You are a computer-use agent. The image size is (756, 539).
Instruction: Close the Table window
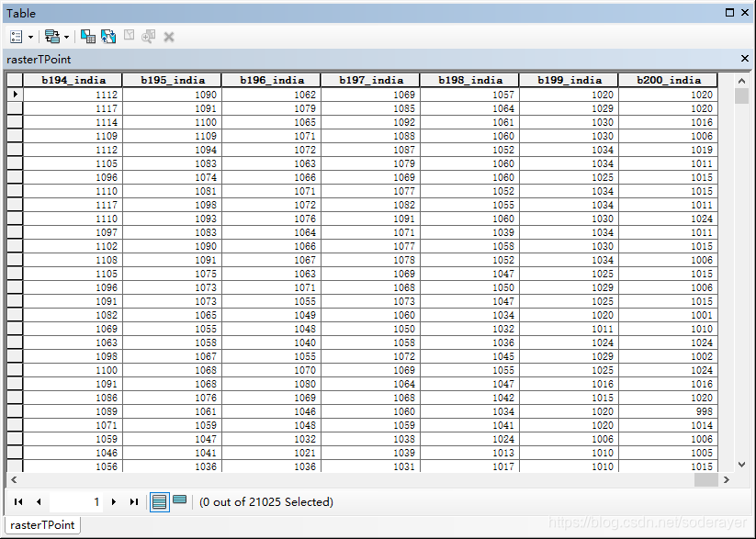pyautogui.click(x=744, y=13)
